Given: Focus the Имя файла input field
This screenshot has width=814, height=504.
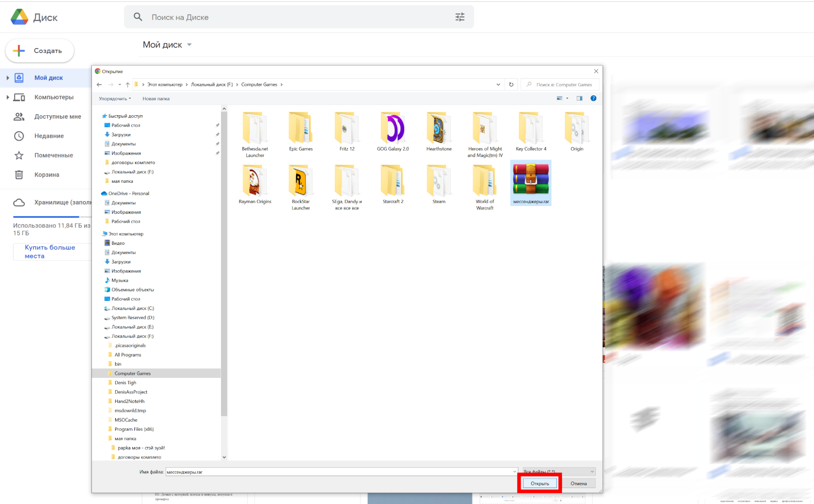Looking at the screenshot, I should pos(339,472).
